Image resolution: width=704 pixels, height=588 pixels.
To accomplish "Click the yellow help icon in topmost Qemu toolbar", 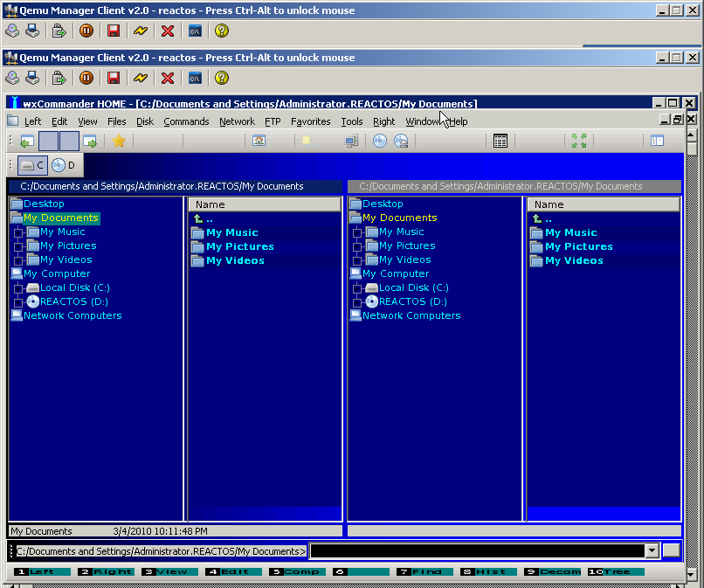I will pos(222,31).
